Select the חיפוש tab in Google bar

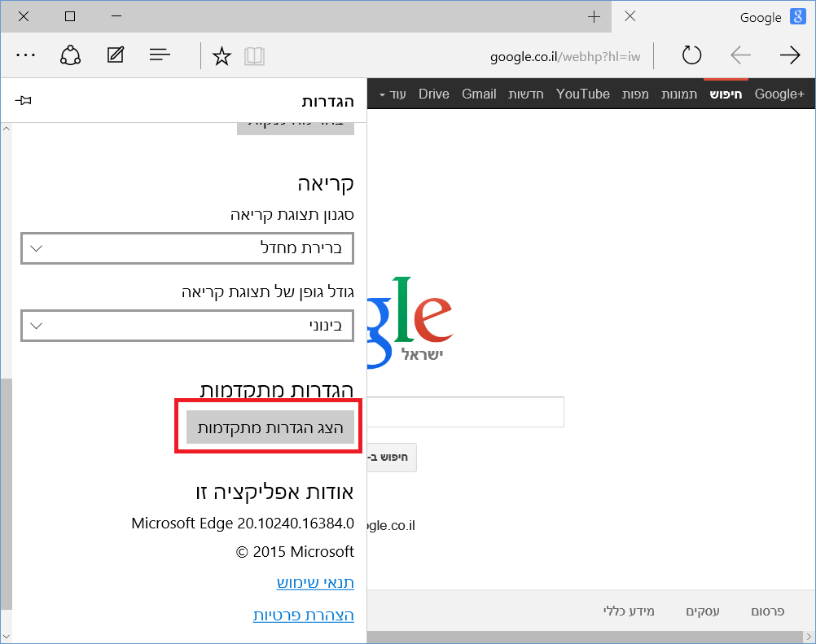tap(726, 94)
